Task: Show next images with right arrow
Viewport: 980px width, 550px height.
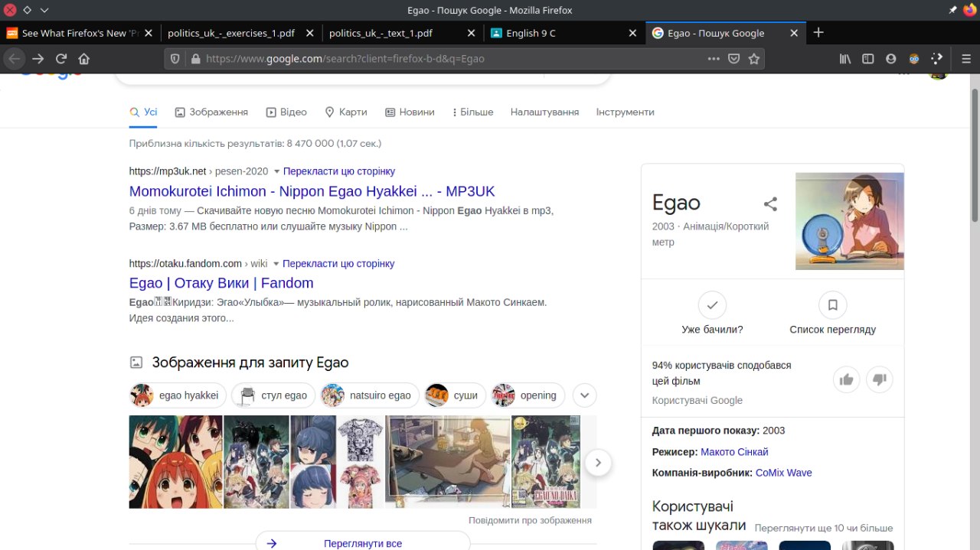Action: (x=598, y=462)
